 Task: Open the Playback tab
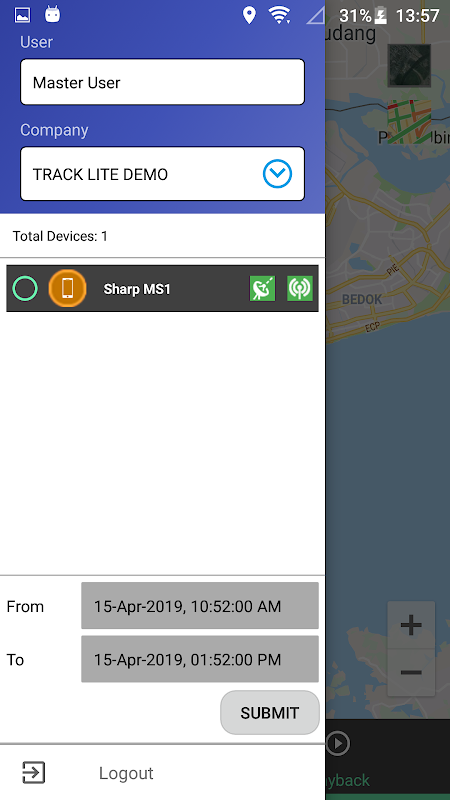coord(347,780)
